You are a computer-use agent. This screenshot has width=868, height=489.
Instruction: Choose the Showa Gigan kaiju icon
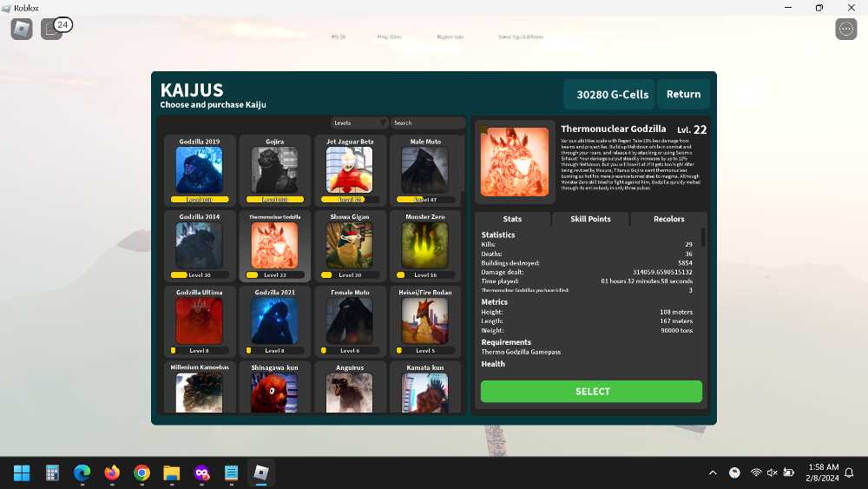coord(350,245)
